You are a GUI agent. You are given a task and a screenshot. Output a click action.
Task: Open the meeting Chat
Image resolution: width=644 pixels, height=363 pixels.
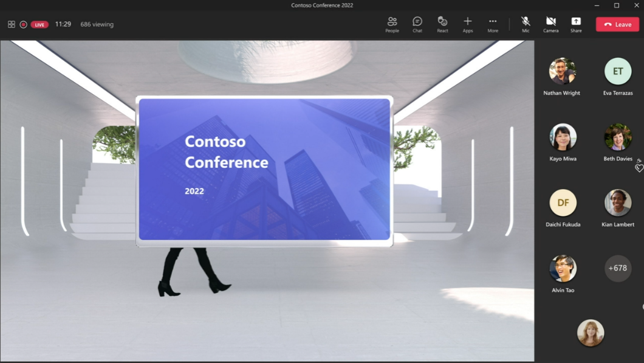[417, 25]
